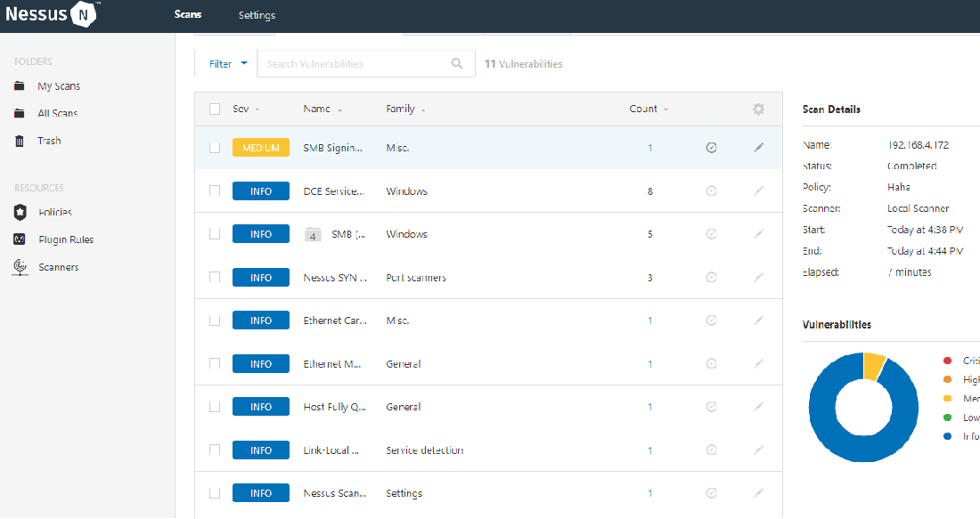Screen dimensions: 980x519
Task: Click pencil icon in Ethernet Card row
Action: point(759,320)
